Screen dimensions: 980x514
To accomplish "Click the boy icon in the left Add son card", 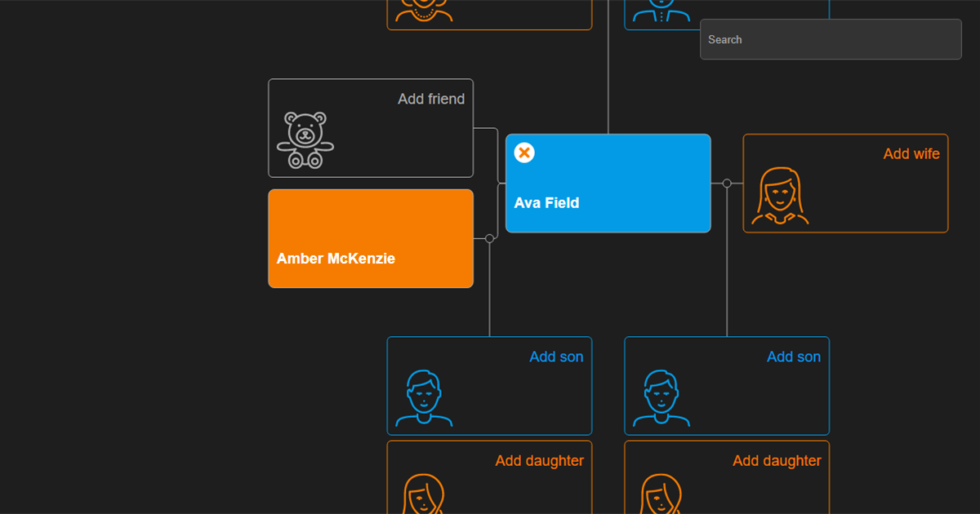I will click(423, 397).
